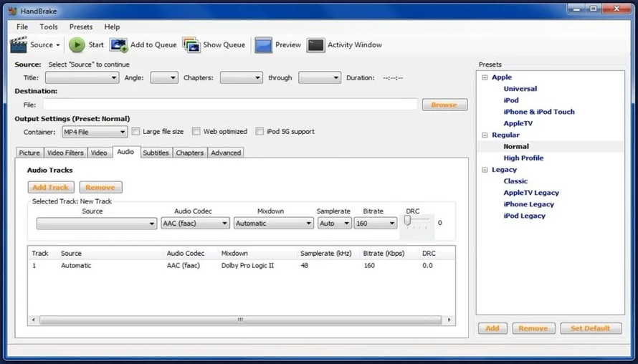The image size is (638, 364).
Task: Open the Bitrate 160 dropdown
Action: point(375,224)
